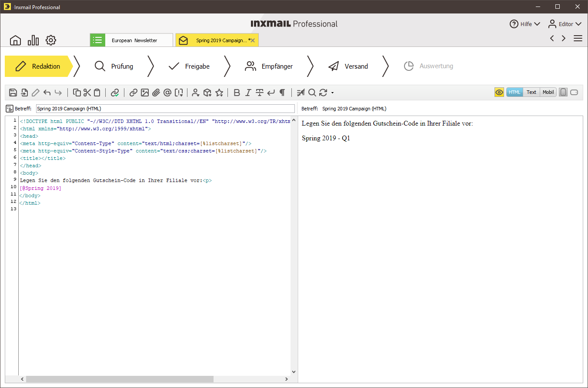Switch preview to Mobil mode
Image resolution: width=588 pixels, height=388 pixels.
click(x=548, y=92)
